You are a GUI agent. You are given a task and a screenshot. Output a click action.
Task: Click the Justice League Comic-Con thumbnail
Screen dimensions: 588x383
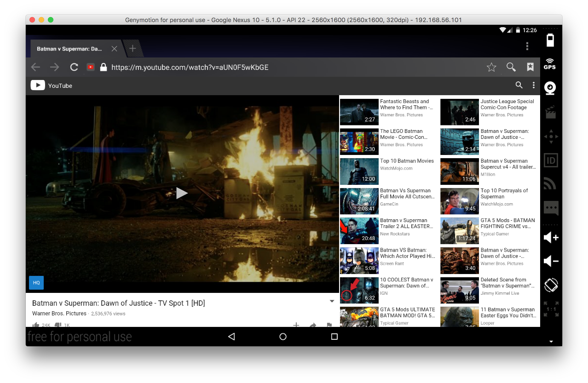(459, 112)
